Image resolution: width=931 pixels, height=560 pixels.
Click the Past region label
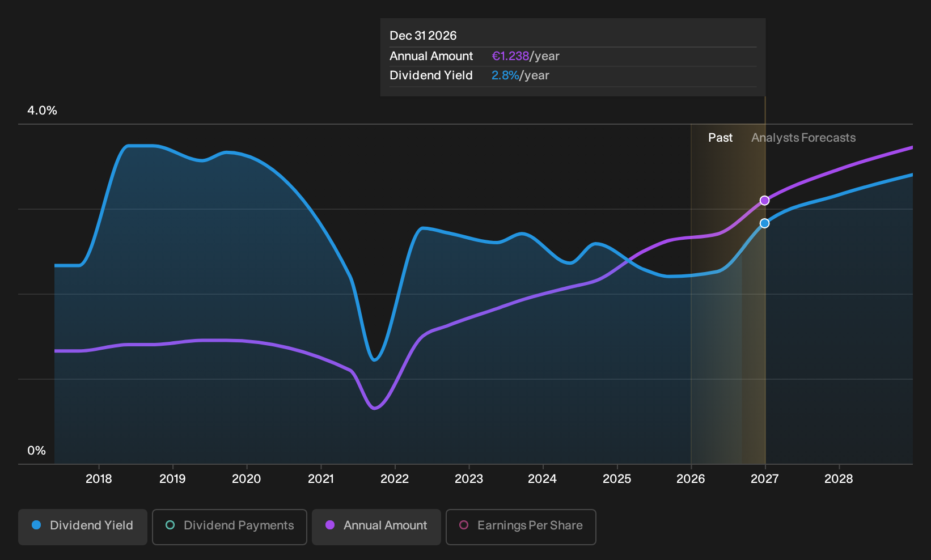pos(720,138)
